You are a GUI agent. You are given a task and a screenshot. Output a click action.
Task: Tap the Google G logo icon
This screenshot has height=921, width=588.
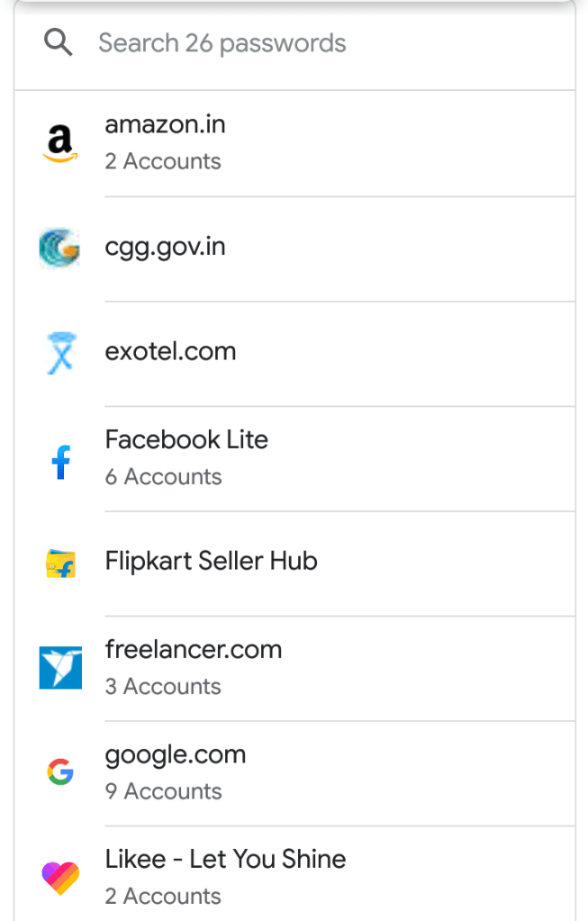[x=60, y=772]
